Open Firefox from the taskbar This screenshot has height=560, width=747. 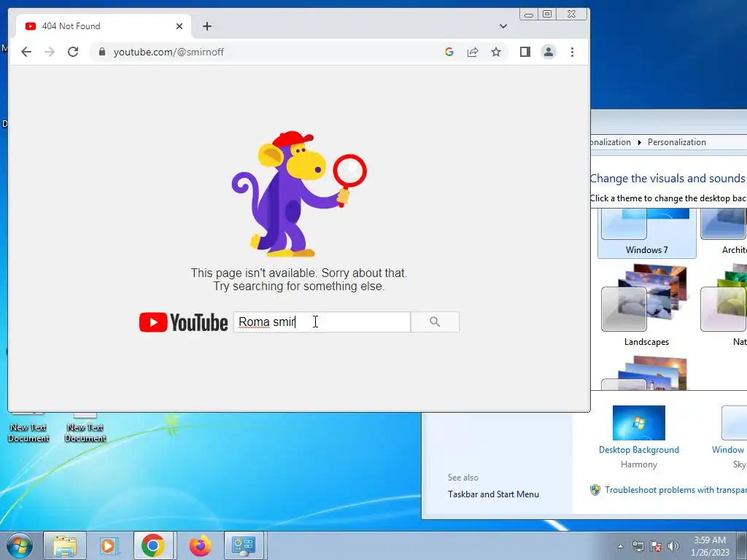coord(200,545)
